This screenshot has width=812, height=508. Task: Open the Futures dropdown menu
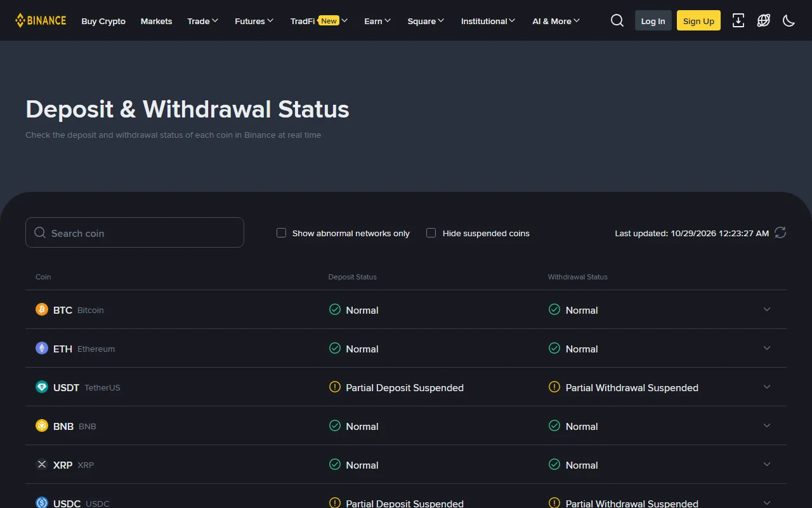[x=254, y=21]
